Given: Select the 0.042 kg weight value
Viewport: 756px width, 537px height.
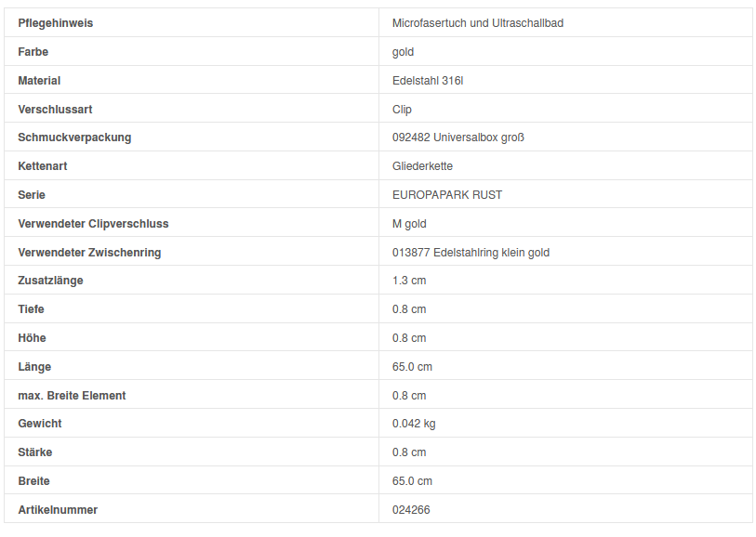Looking at the screenshot, I should coord(414,424).
